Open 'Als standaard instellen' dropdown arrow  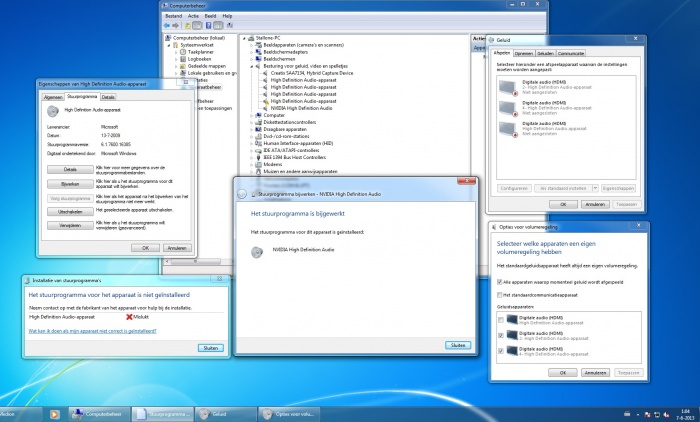[595, 188]
